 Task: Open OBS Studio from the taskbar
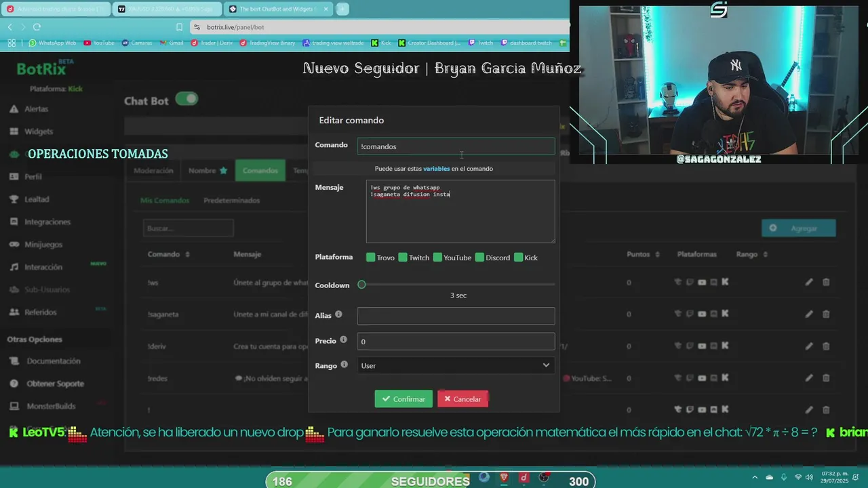tap(544, 478)
